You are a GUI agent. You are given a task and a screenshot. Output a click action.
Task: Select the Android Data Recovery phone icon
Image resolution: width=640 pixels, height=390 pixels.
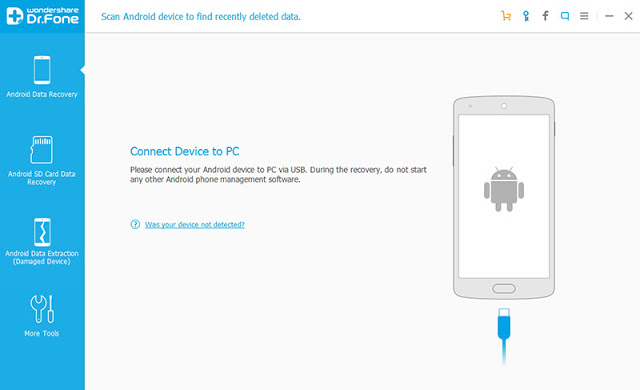coord(42,70)
